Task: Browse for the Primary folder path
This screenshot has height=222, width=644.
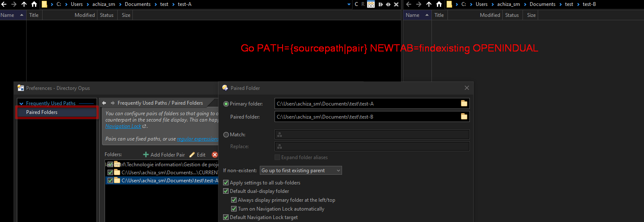Action: coord(464,103)
